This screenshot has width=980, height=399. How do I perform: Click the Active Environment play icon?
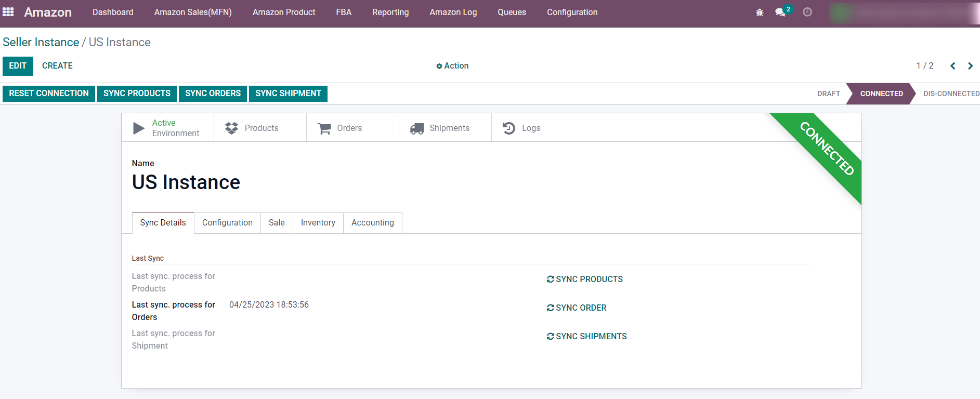pos(138,128)
